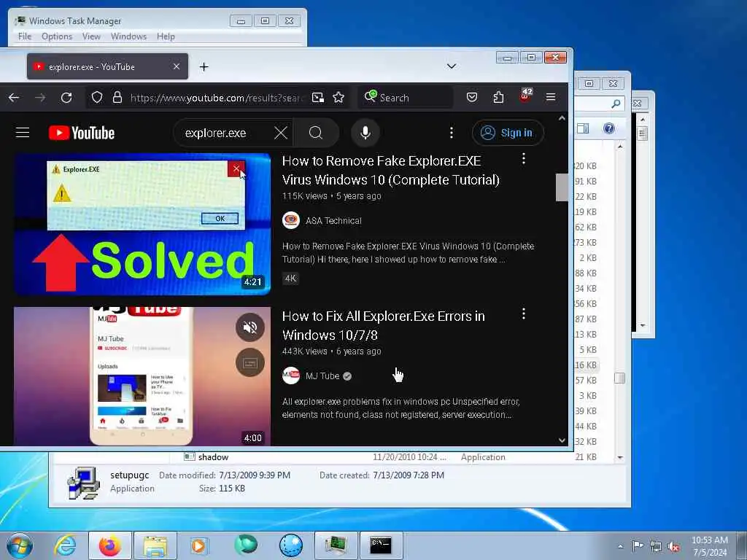Open Windows Explorer from taskbar
747x560 pixels.
pos(155,545)
